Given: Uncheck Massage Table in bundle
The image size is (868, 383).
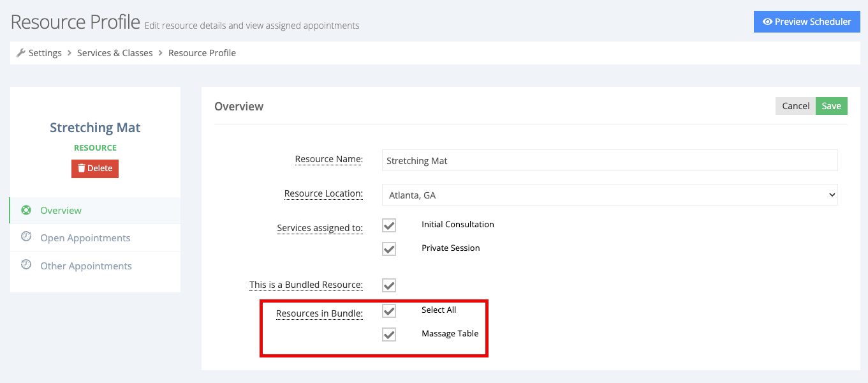Looking at the screenshot, I should tap(389, 334).
